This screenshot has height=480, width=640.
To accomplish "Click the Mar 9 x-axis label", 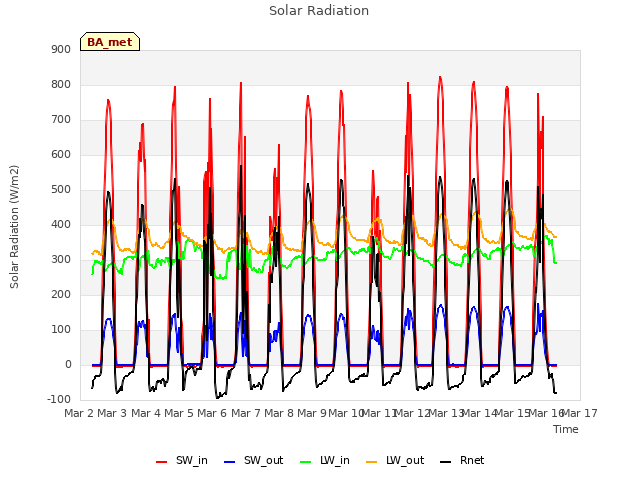I will (x=312, y=413).
